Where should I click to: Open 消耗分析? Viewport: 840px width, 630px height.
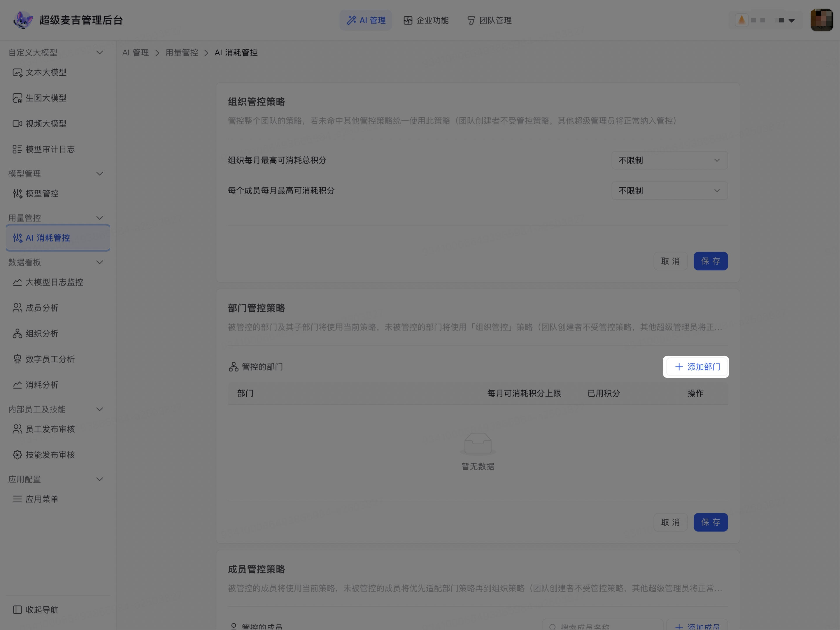[x=58, y=385]
